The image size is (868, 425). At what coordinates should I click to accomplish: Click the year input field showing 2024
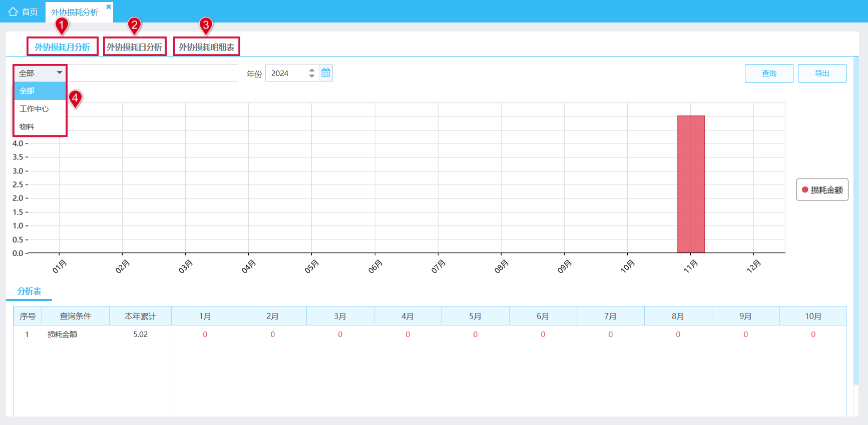tap(286, 73)
